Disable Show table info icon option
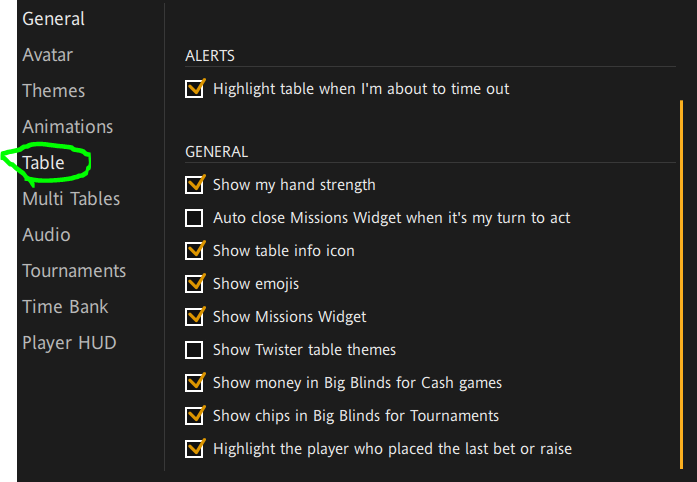This screenshot has width=697, height=482. coord(195,251)
